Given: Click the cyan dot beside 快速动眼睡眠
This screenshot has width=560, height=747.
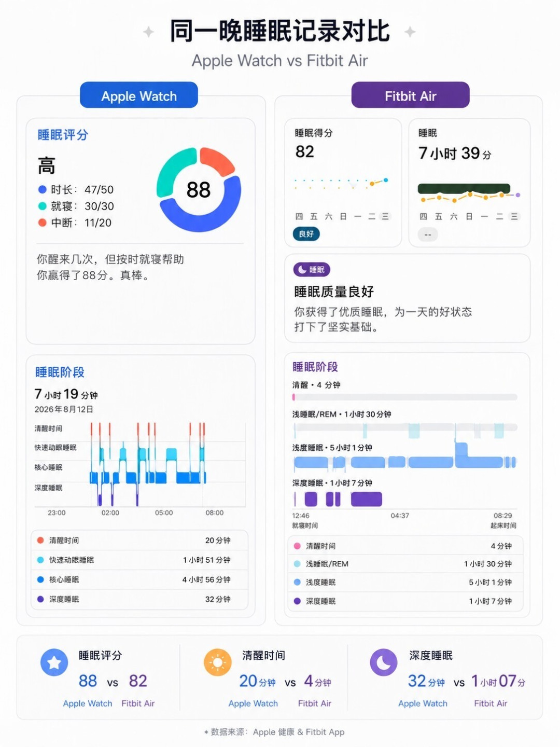Looking at the screenshot, I should 40,560.
